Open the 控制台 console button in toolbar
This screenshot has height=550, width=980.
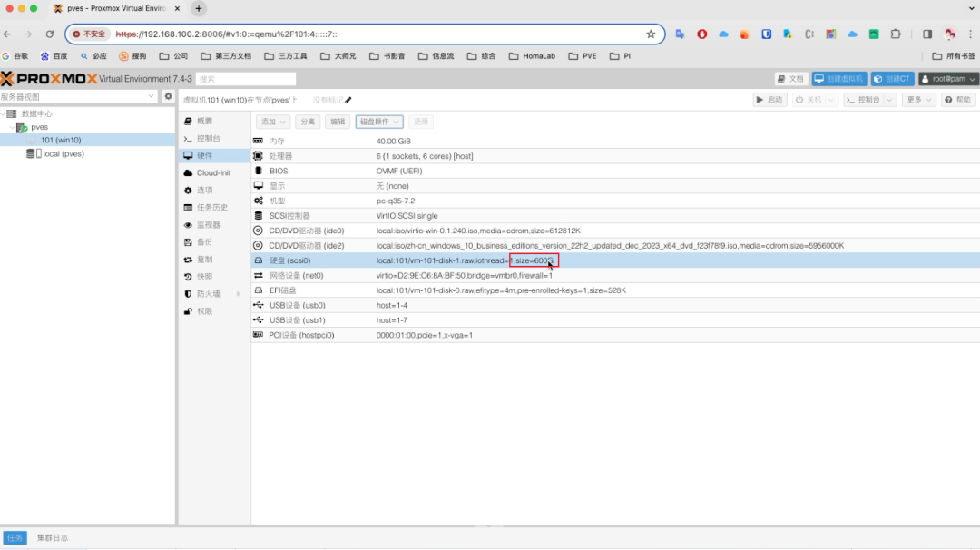863,100
